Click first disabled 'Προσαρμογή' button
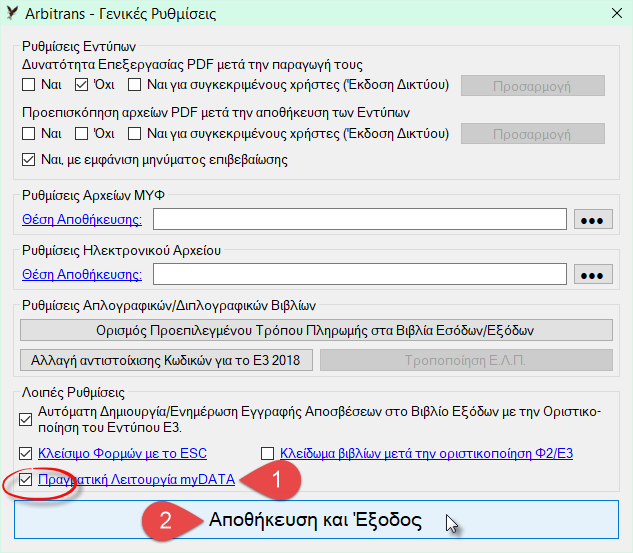The image size is (633, 553). pyautogui.click(x=533, y=86)
